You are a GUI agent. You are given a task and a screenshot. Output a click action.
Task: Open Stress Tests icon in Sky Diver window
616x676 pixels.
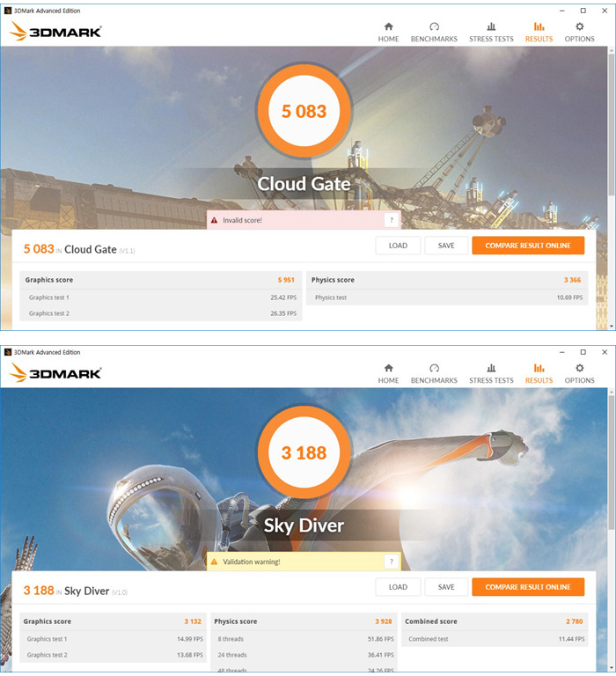491,368
